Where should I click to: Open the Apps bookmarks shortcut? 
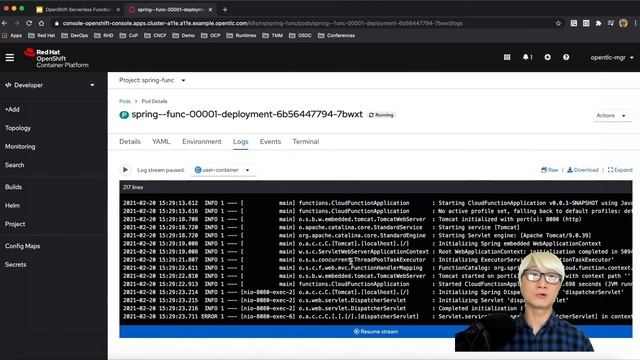tap(12, 36)
